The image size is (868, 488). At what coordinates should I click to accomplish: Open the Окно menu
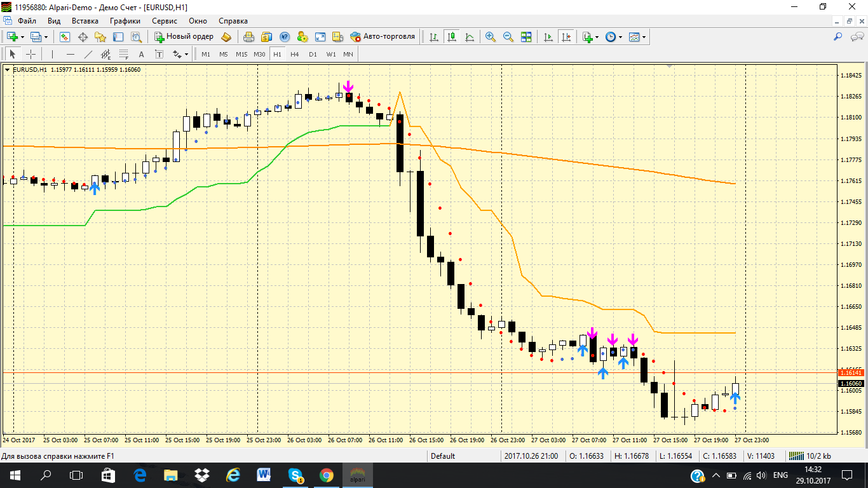[198, 21]
